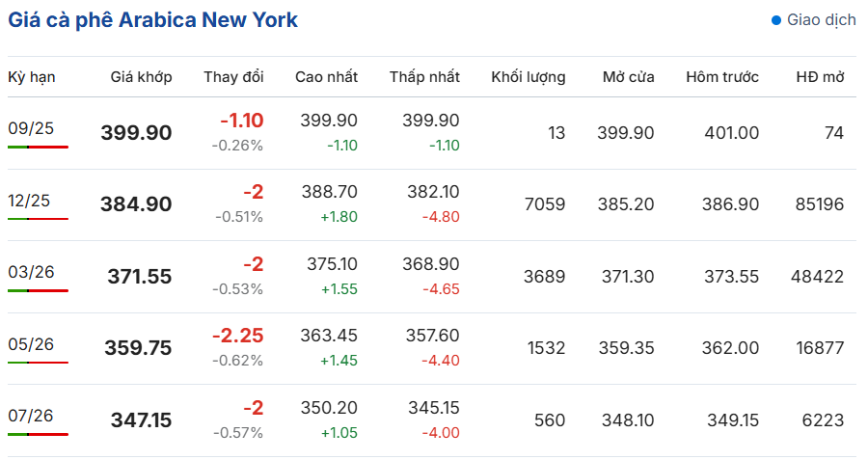The width and height of the screenshot is (868, 460).
Task: Select the Hôm trước column header
Action: pyautogui.click(x=722, y=77)
